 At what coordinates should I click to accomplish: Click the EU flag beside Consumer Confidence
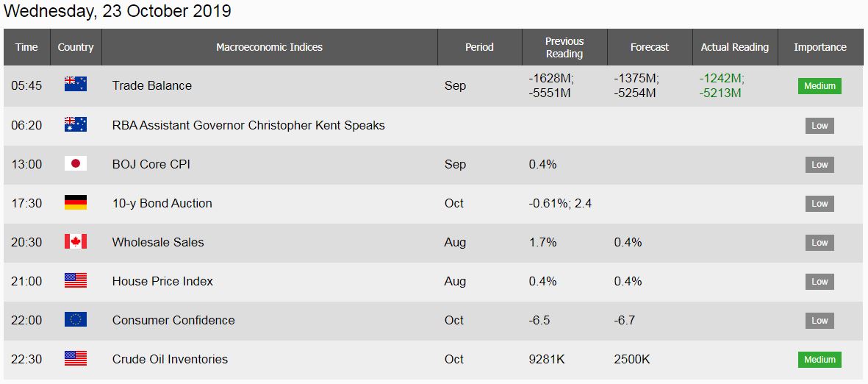[75, 319]
